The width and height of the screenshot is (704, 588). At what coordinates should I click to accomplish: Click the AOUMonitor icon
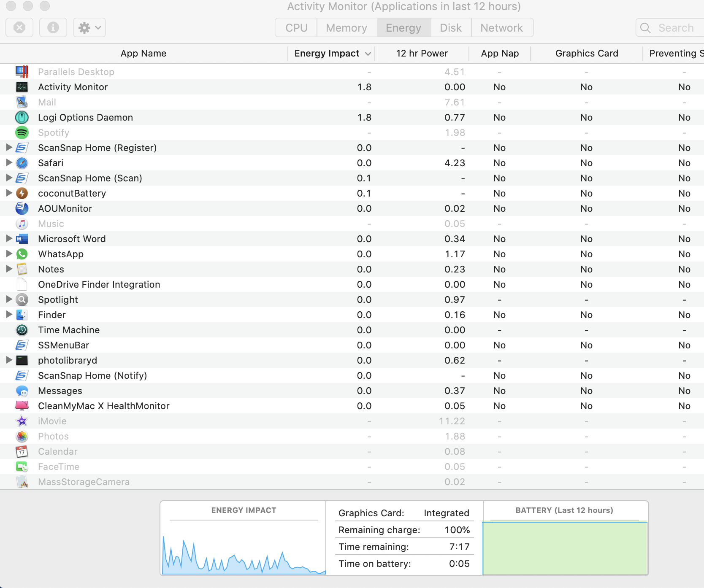[x=22, y=208]
